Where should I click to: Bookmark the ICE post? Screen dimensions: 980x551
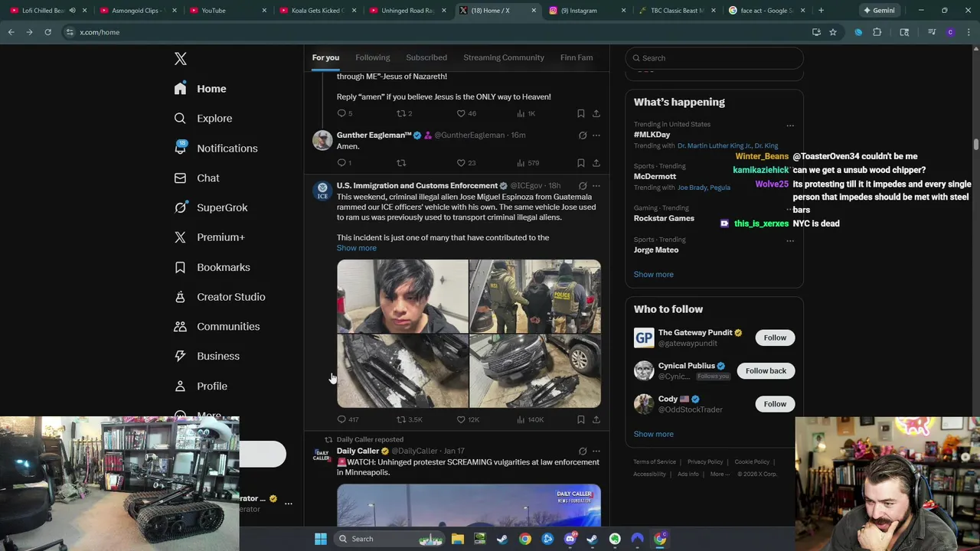(581, 419)
